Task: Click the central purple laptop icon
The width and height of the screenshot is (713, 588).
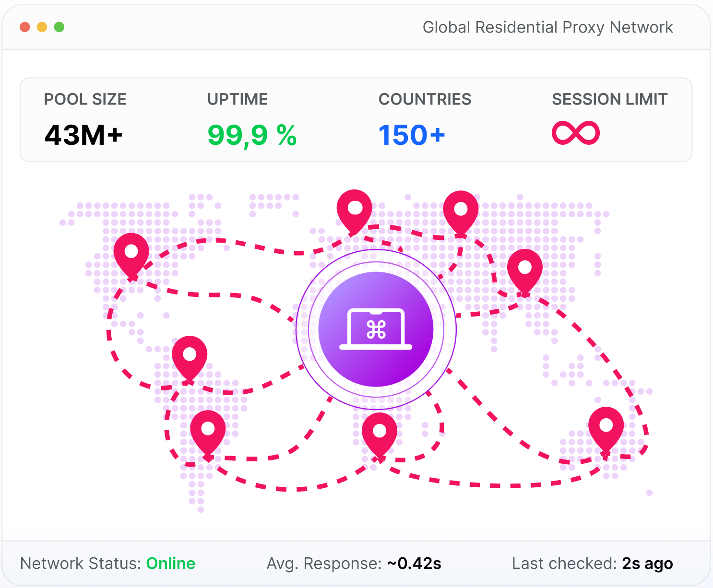Action: [x=376, y=329]
